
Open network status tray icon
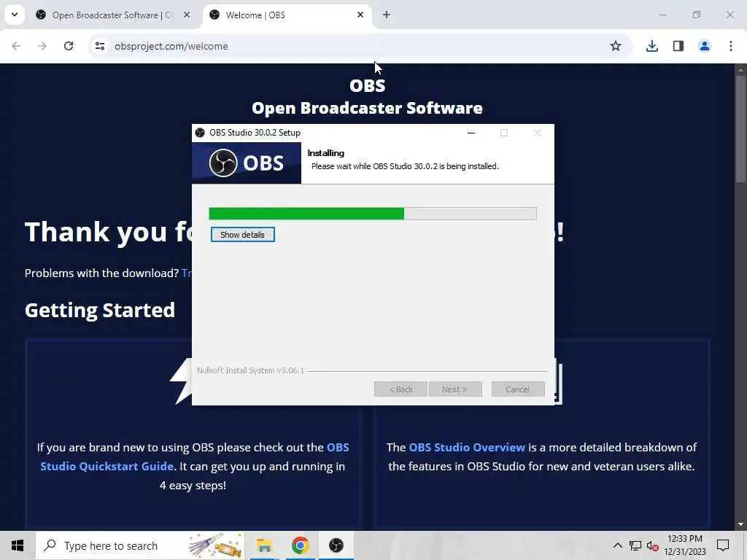tap(635, 545)
